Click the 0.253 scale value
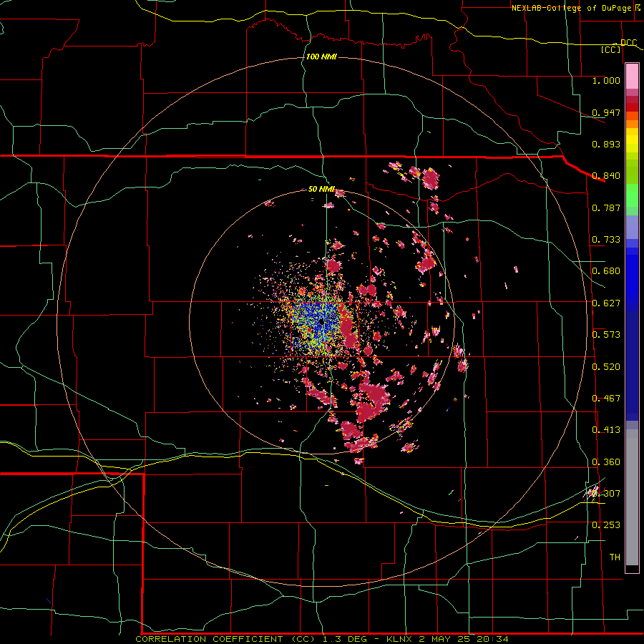 point(606,525)
